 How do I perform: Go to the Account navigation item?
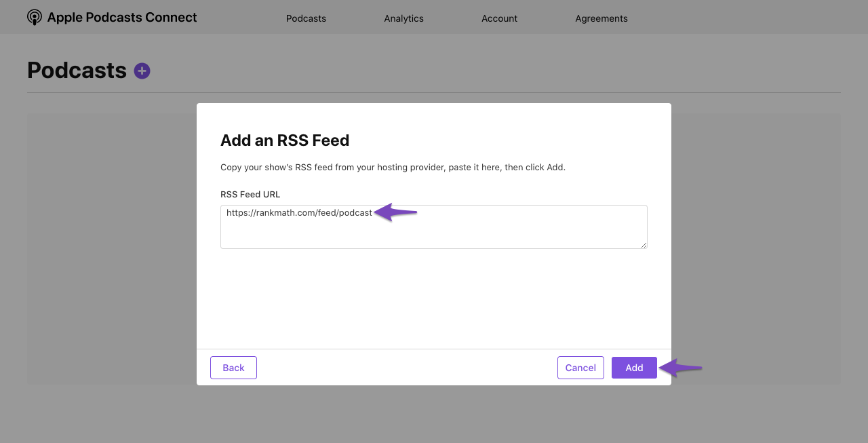pos(499,18)
